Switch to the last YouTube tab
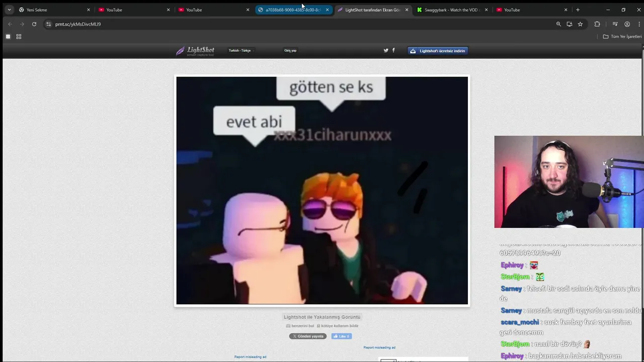The image size is (644, 362). [532, 10]
